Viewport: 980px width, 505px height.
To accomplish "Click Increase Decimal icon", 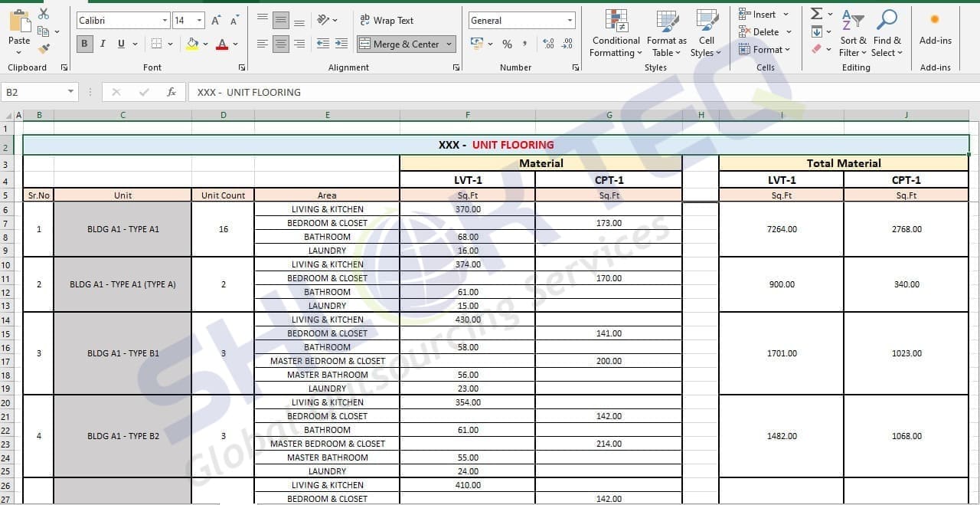I will (x=548, y=44).
